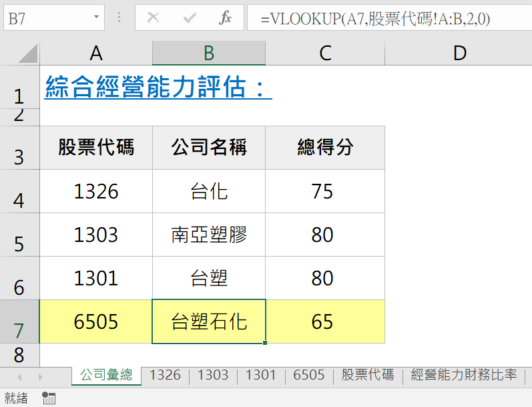The image size is (532, 407).
Task: Click the formula bar with the VLOOKUP formula
Action: point(390,17)
